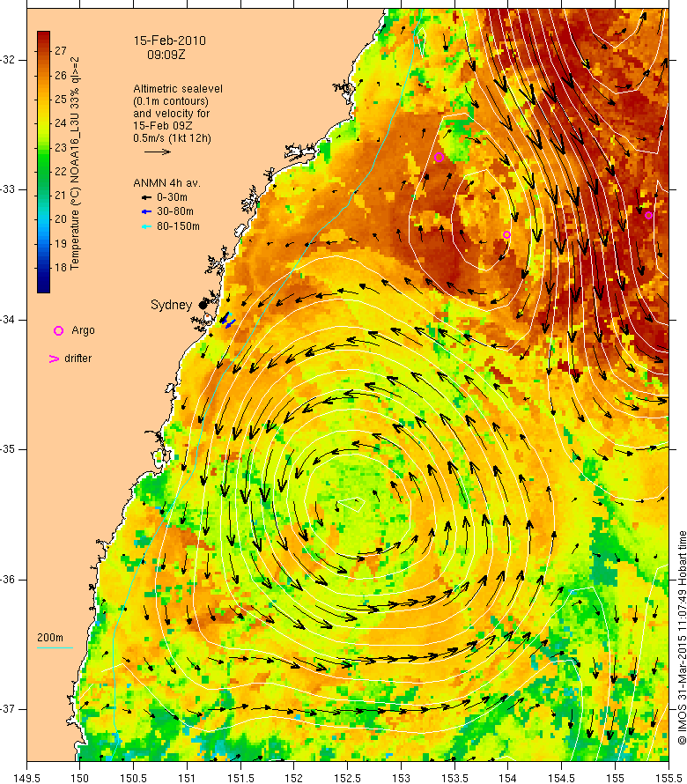Viewport: 687px width, 784px height.
Task: Click the Sydney label
Action: point(171,305)
